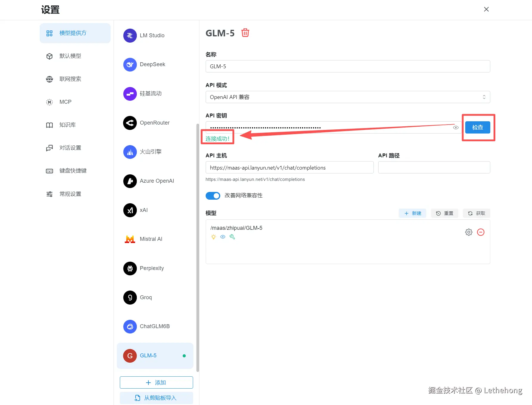Click the 联网搜索 globe icon
Viewport: 532px width, 405px height.
49,79
